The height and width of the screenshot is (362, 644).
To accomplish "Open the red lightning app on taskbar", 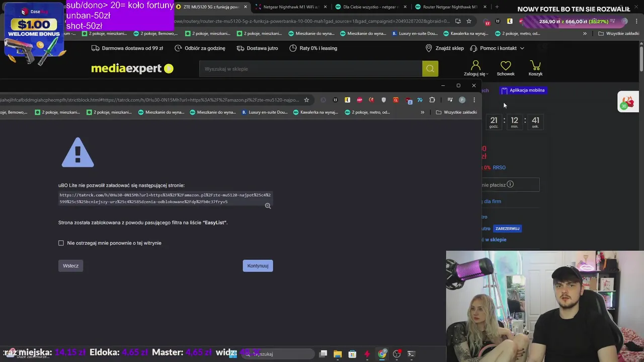I will [x=367, y=354].
